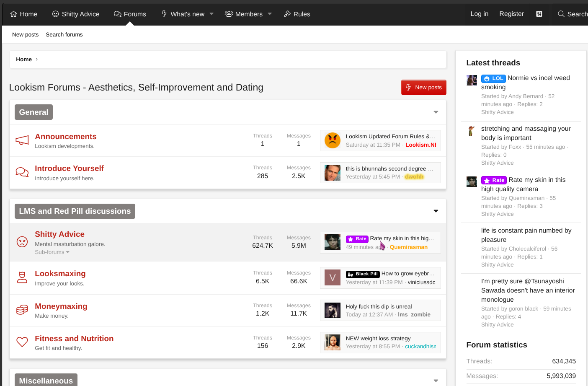The width and height of the screenshot is (588, 386).
Task: Click the style chooser icon beside Register
Action: [539, 14]
